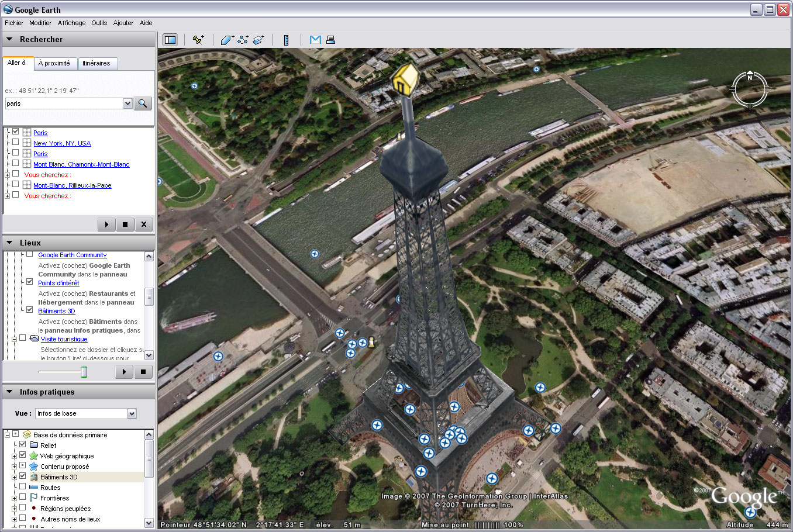This screenshot has width=793, height=532.
Task: Check the Mont Blanc, Chamonix-Mont-Blanc result
Action: (16, 164)
